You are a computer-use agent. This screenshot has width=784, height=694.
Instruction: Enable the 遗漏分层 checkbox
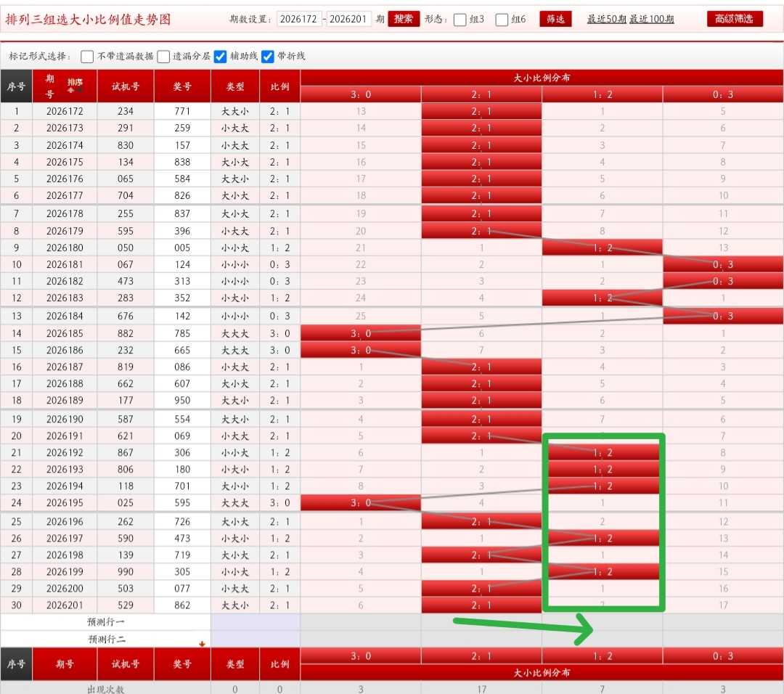[x=163, y=57]
